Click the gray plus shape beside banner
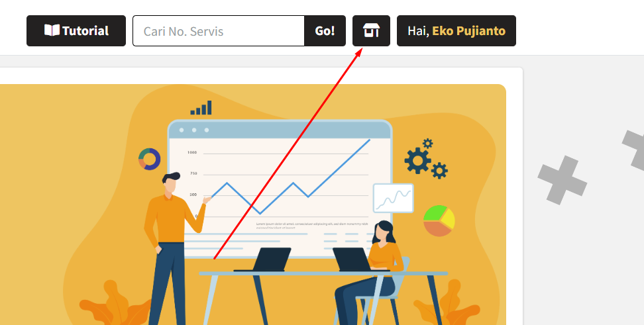 coord(563,180)
